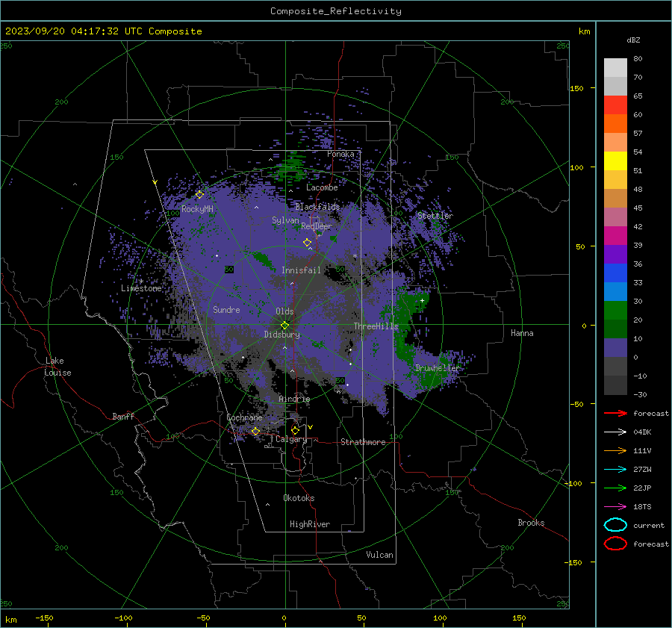Click the 04DK legend text
This screenshot has height=628, width=672.
click(x=642, y=432)
